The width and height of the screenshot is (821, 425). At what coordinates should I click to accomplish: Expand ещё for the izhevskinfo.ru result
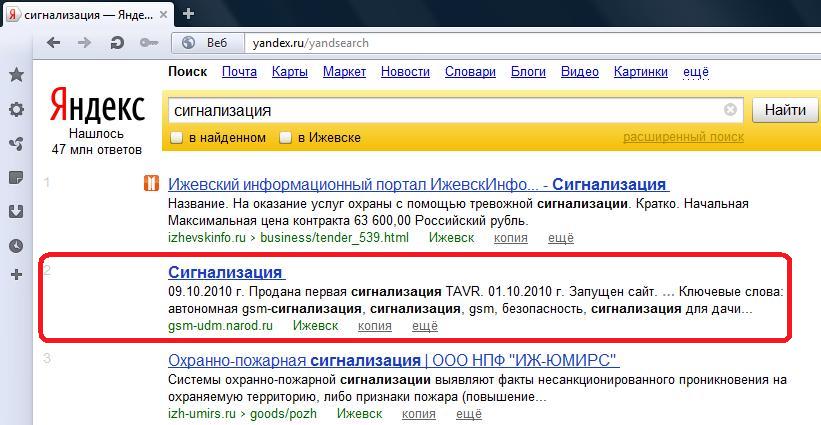561,238
